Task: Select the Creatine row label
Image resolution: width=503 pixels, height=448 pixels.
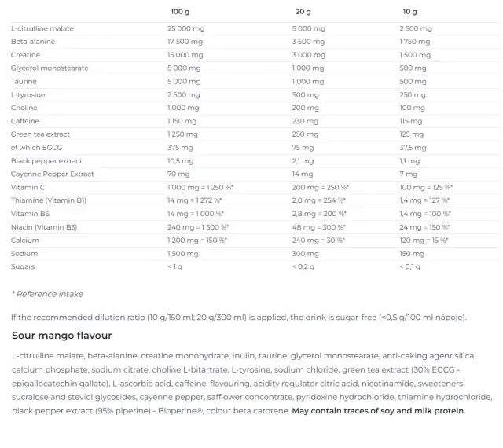Action: 26,55
